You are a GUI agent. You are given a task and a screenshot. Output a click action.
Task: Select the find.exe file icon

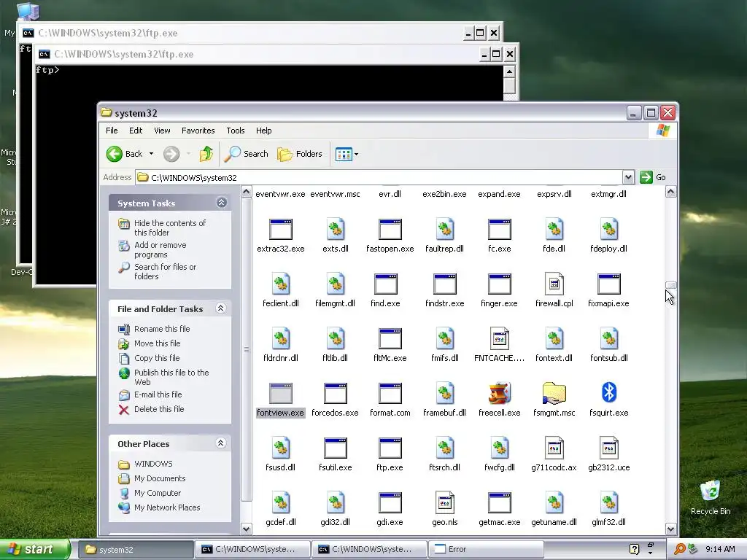(x=385, y=284)
